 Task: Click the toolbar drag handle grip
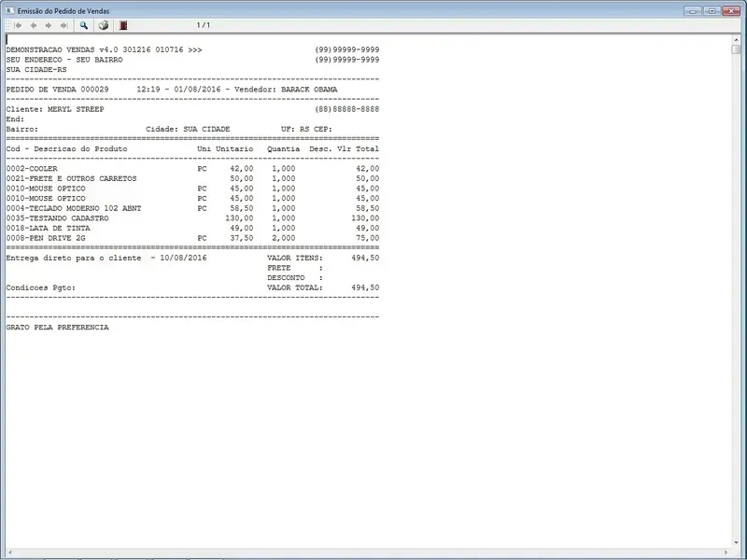7,25
